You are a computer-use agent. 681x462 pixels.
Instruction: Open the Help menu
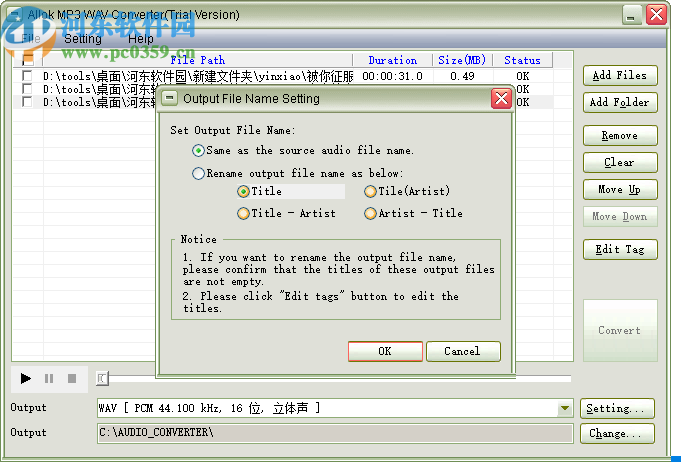tap(140, 39)
